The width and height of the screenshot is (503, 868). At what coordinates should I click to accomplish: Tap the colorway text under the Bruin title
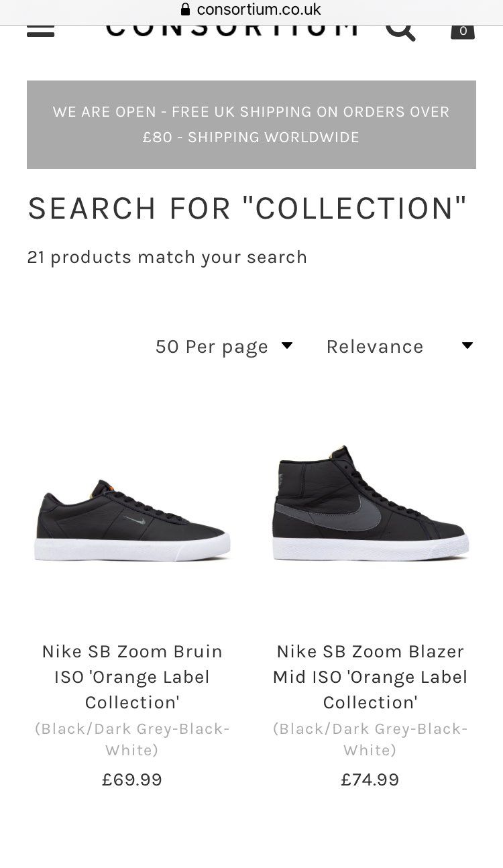pyautogui.click(x=132, y=739)
